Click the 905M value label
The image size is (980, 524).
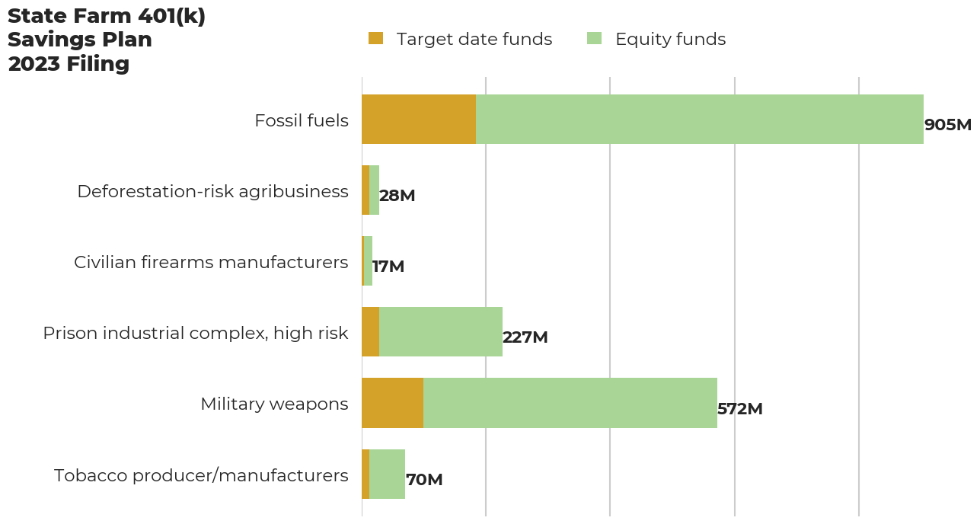(948, 125)
